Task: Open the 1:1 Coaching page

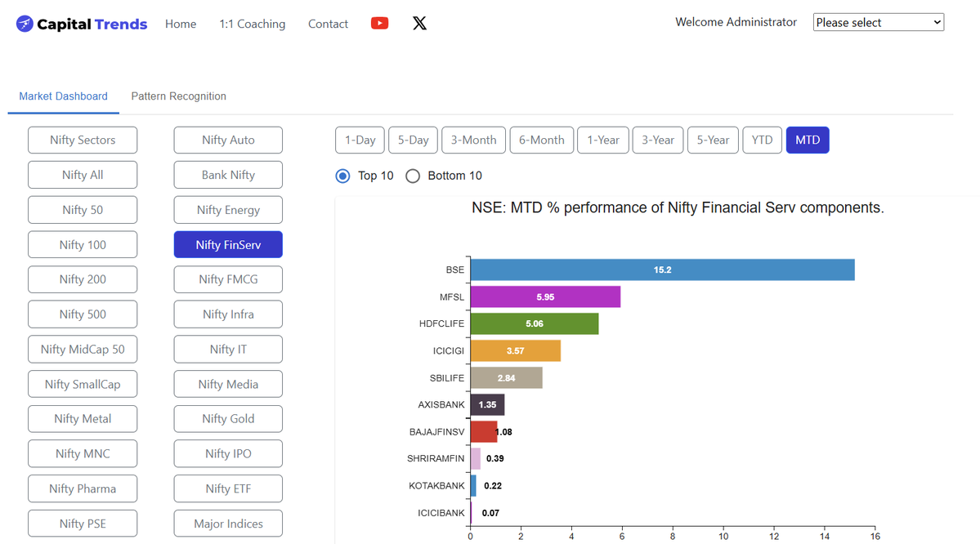Action: click(x=253, y=24)
